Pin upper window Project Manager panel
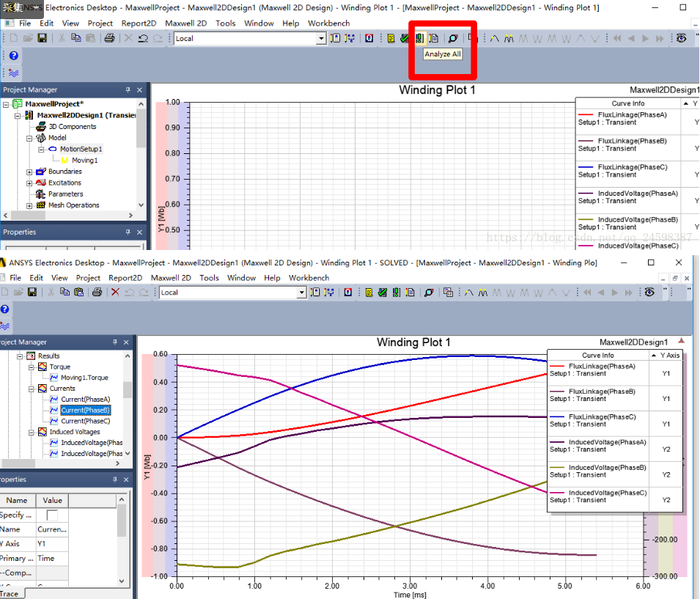 (x=128, y=89)
